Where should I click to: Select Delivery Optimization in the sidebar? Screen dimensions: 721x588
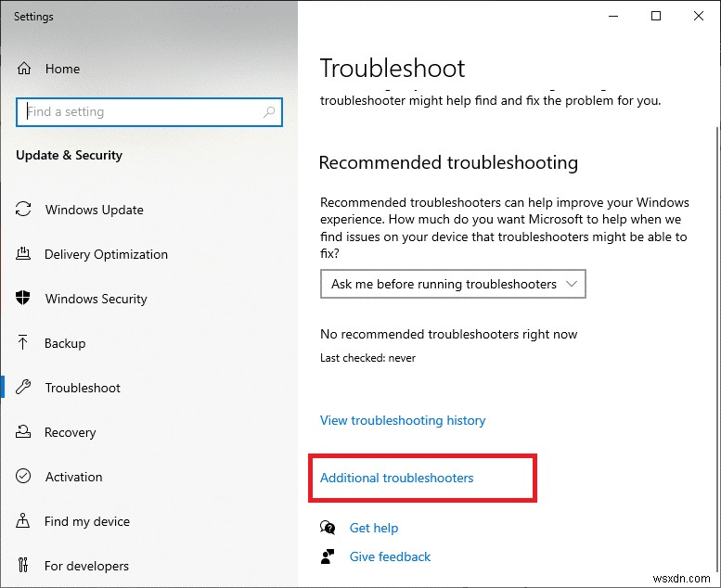[106, 254]
